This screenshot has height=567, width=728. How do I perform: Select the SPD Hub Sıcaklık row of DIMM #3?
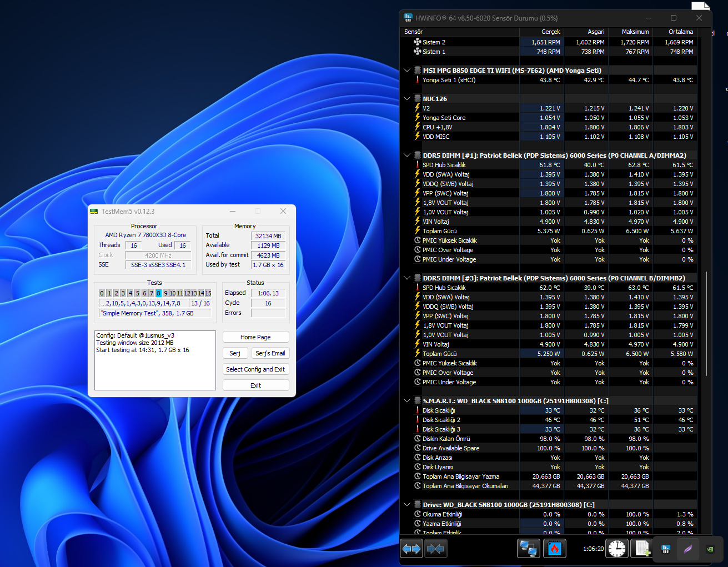(x=549, y=288)
